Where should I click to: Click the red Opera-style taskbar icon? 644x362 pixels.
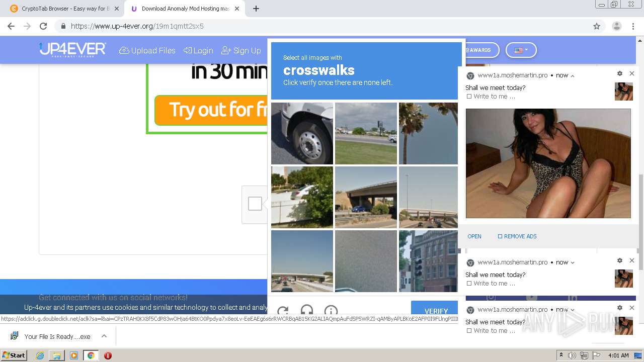pos(108,355)
